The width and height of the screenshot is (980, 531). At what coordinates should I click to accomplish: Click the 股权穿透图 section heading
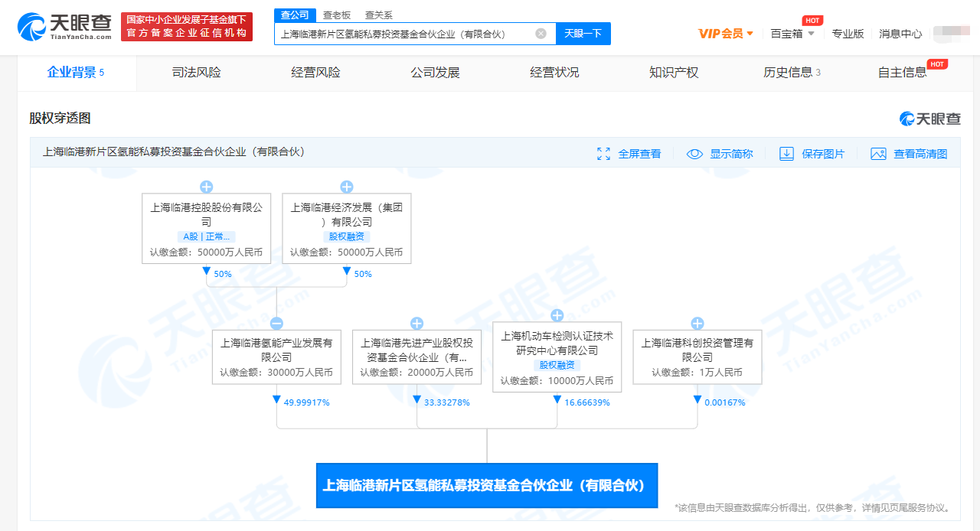[x=60, y=119]
